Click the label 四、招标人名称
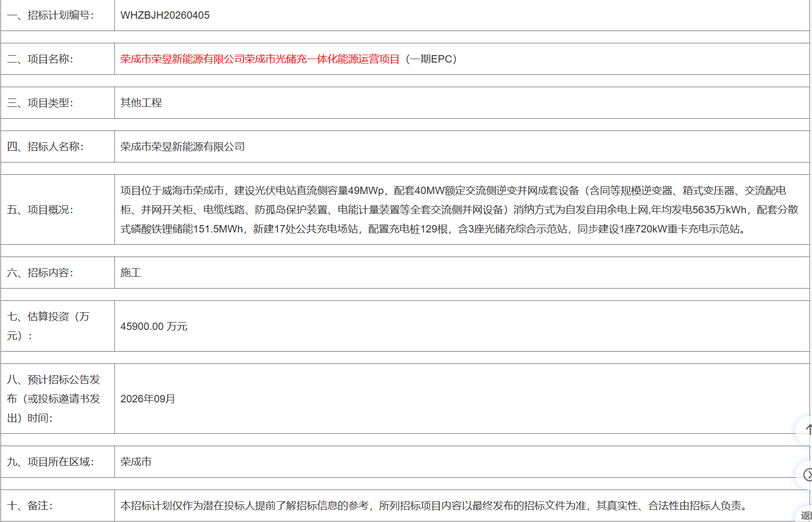This screenshot has height=522, width=812. pyautogui.click(x=45, y=147)
